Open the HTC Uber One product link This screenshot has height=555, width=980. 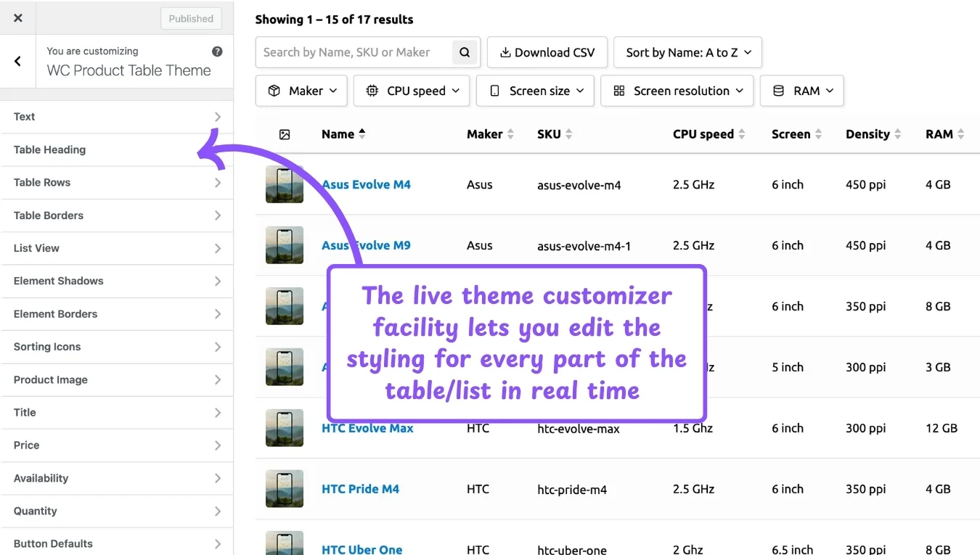(x=362, y=549)
